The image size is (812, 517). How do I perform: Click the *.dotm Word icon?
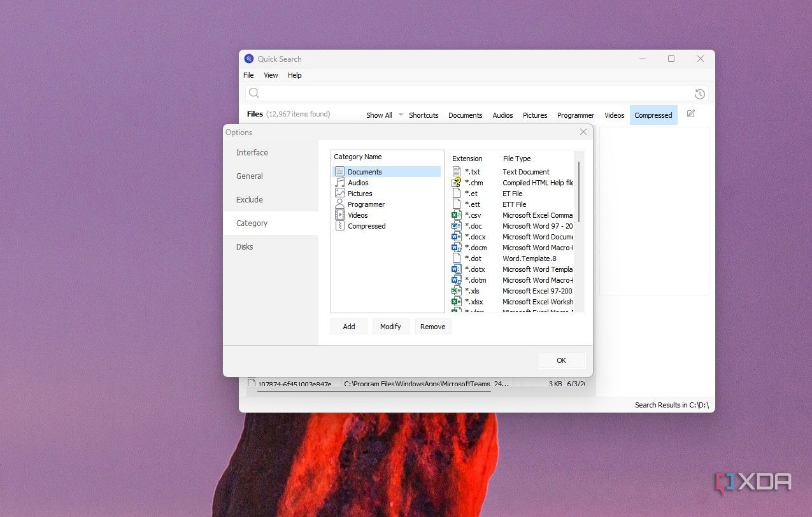click(456, 280)
